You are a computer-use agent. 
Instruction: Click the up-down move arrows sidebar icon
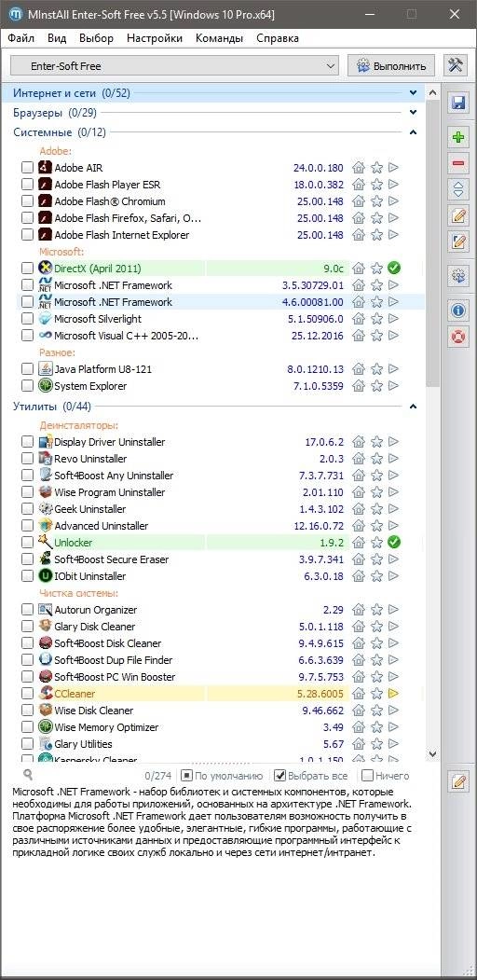tap(458, 189)
